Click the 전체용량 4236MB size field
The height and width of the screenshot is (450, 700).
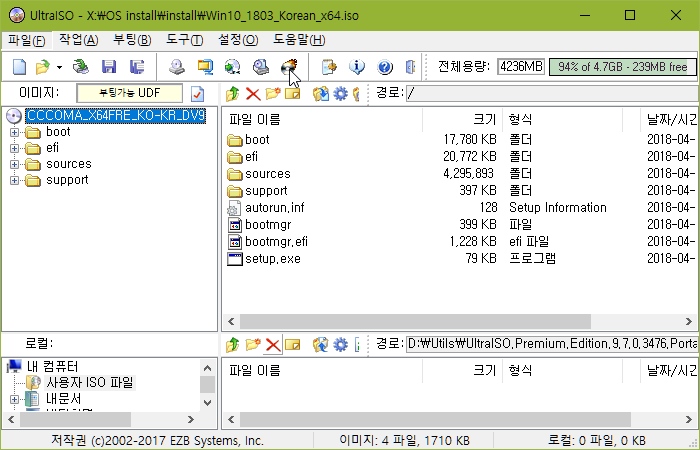click(521, 67)
